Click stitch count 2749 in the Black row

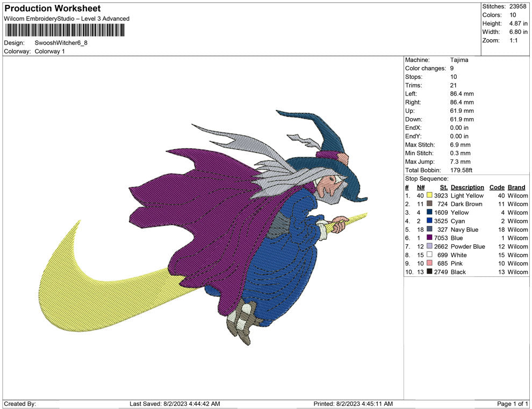[x=441, y=272]
